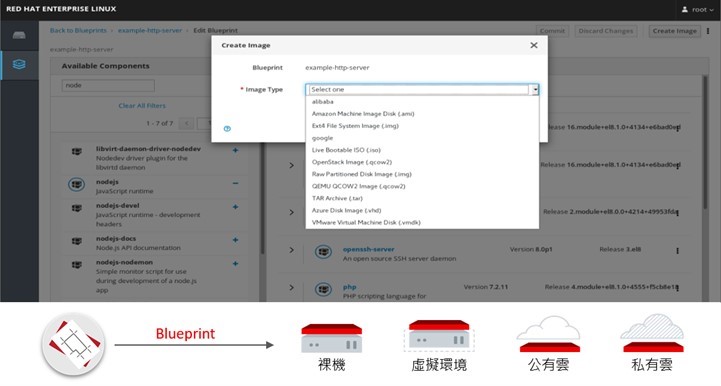Choose Live Bootable ISO (.iso)

point(422,150)
